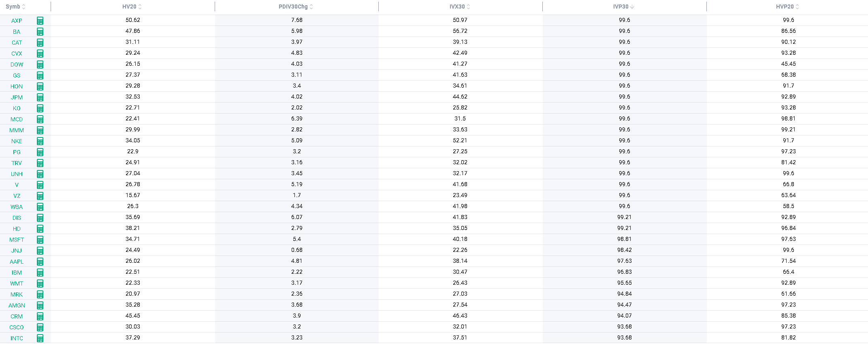Click calculator icon in AAPL row
The height and width of the screenshot is (350, 868).
click(x=40, y=262)
